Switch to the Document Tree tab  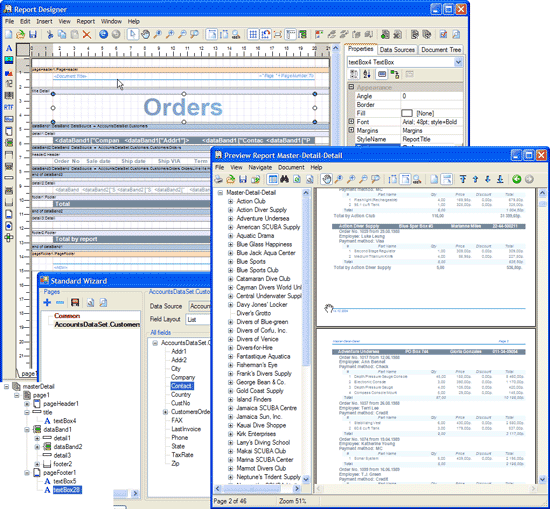(441, 50)
